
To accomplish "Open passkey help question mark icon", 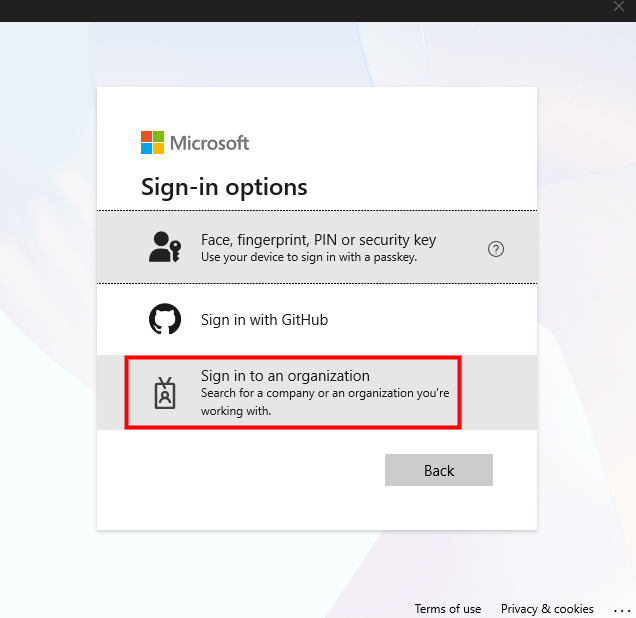I will (496, 249).
